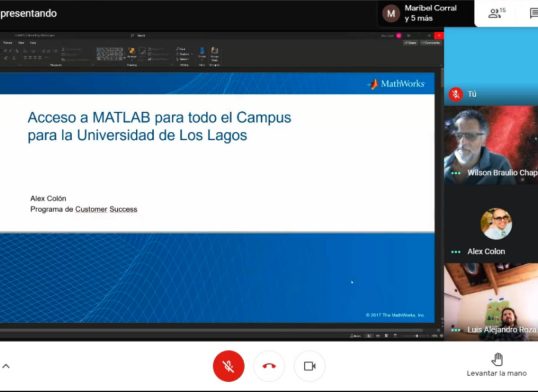
Task: Open the participants list icon showing 15
Action: (497, 13)
